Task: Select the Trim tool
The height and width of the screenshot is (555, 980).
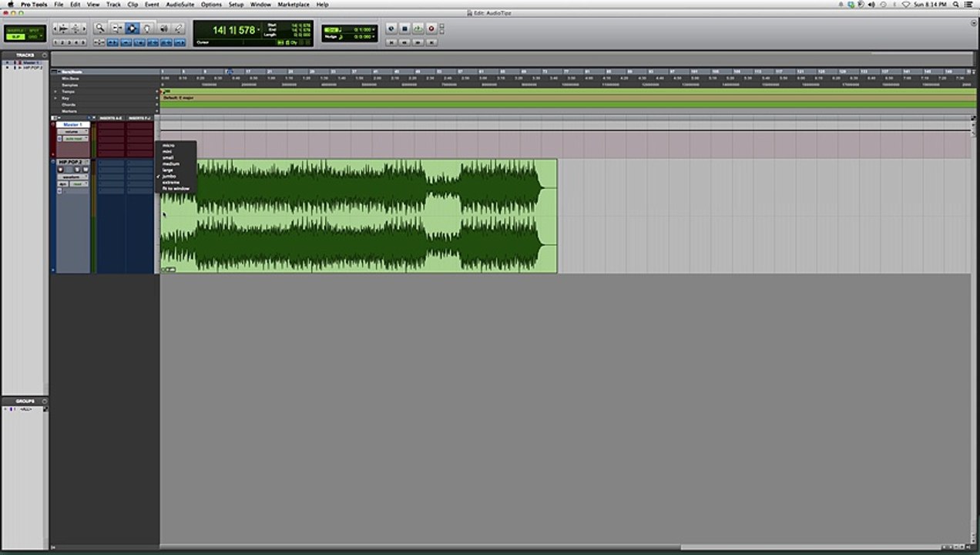Action: (x=118, y=28)
